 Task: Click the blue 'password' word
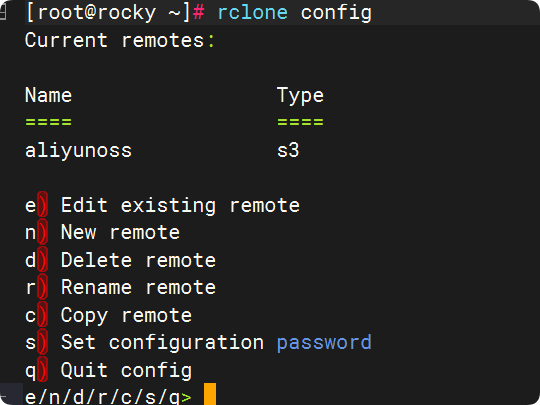pos(324,343)
